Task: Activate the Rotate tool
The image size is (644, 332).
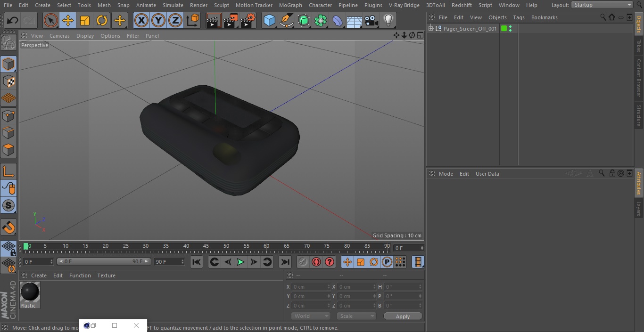Action: pyautogui.click(x=102, y=20)
